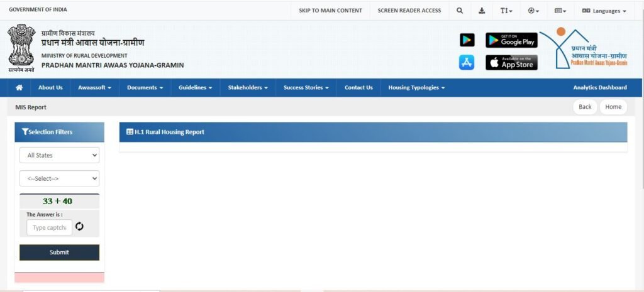The width and height of the screenshot is (644, 292).
Task: Click Skip to Main Content link
Action: (330, 11)
